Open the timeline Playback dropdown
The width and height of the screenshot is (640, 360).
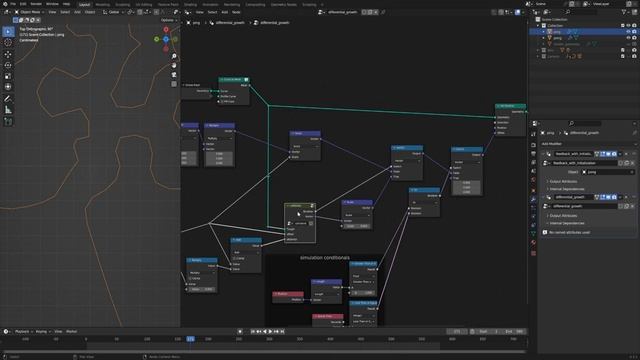(x=24, y=332)
